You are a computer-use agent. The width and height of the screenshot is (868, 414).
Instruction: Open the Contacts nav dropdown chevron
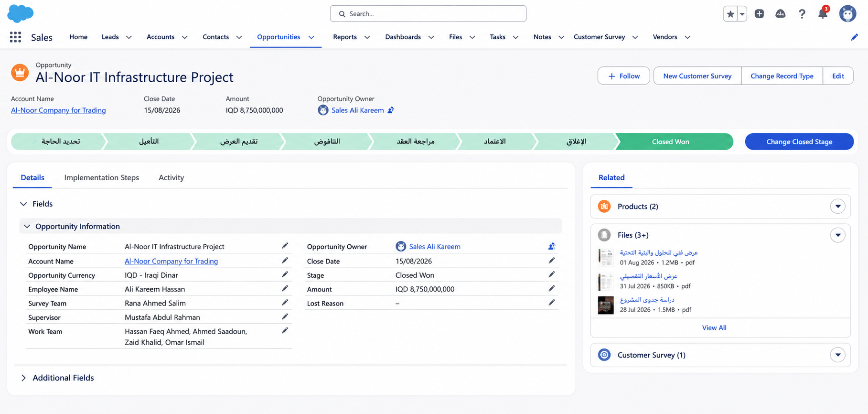[239, 37]
